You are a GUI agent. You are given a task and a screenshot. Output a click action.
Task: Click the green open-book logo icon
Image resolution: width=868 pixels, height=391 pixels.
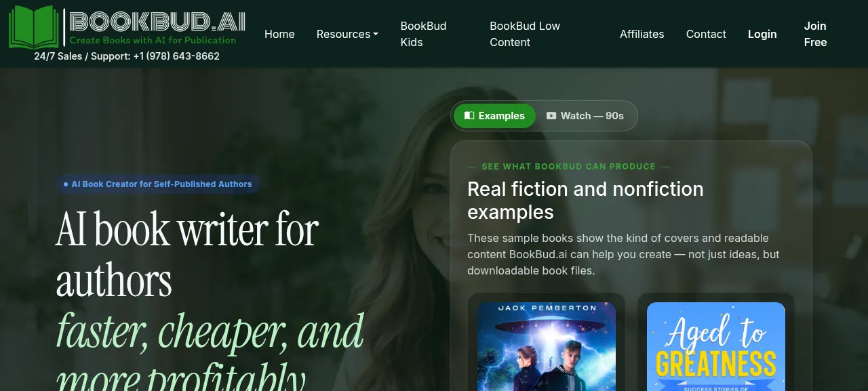[x=34, y=27]
